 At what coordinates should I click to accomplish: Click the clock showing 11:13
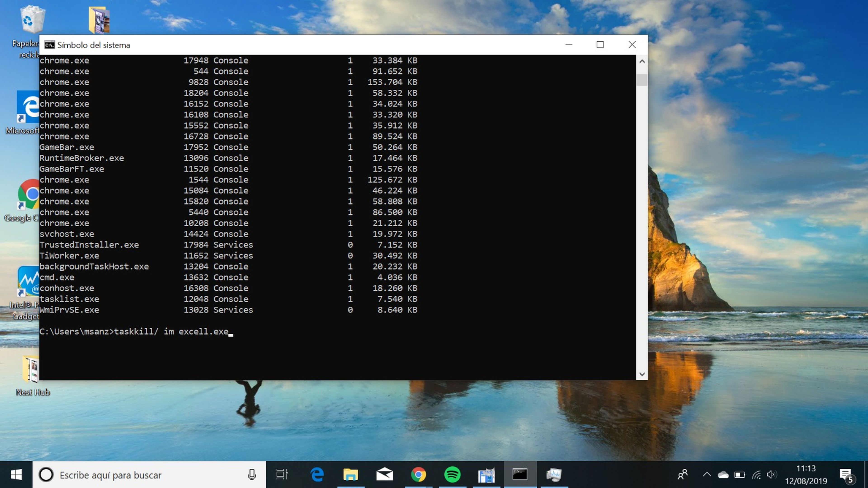pos(806,469)
